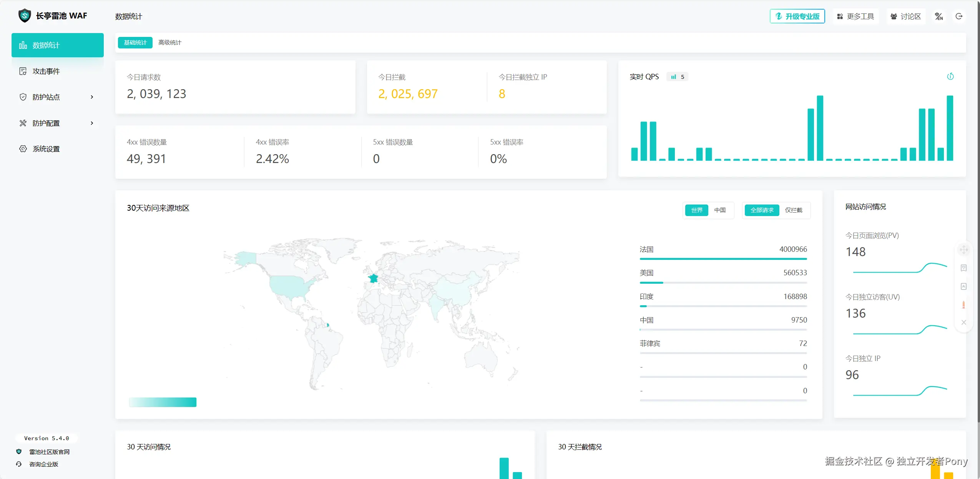This screenshot has height=479, width=980.
Task: Switch map region toggle to 中国
Action: point(720,210)
